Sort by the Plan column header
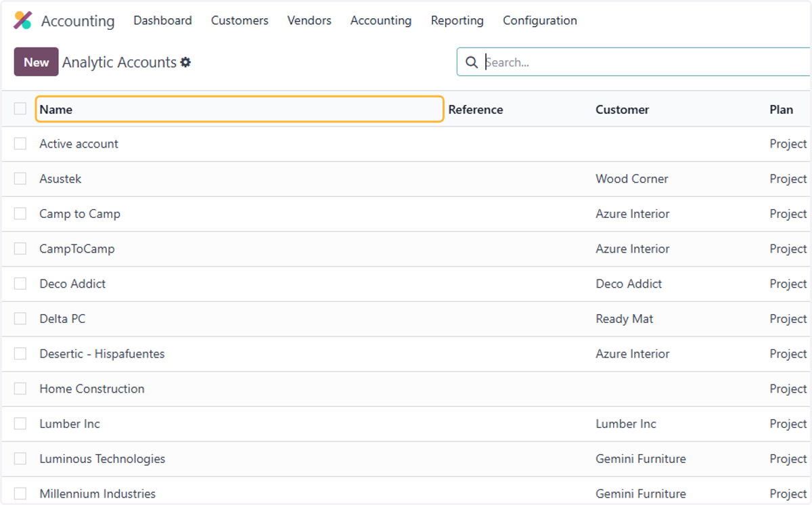Viewport: 812px width, 505px height. coord(782,110)
